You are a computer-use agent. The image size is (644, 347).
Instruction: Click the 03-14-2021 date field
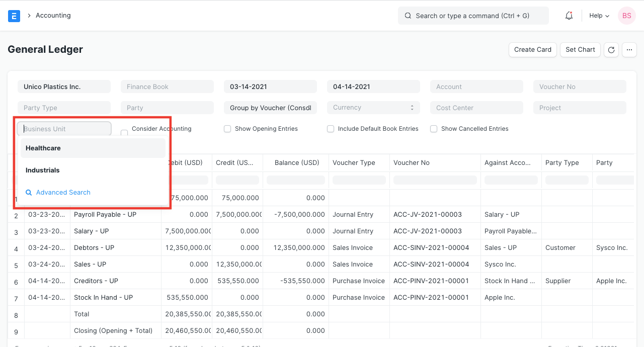pos(270,86)
